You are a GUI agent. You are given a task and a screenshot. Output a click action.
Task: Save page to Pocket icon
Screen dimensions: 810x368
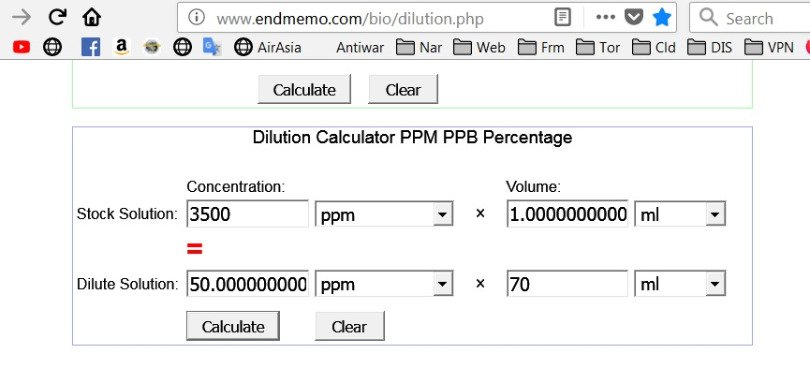click(x=633, y=18)
